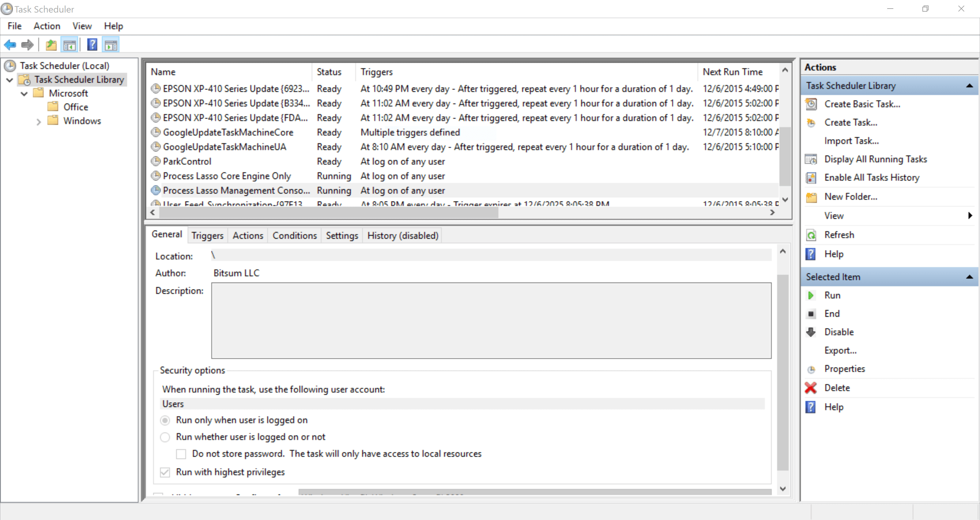This screenshot has width=980, height=520.
Task: Enable Run with highest privileges checkbox
Action: [165, 472]
